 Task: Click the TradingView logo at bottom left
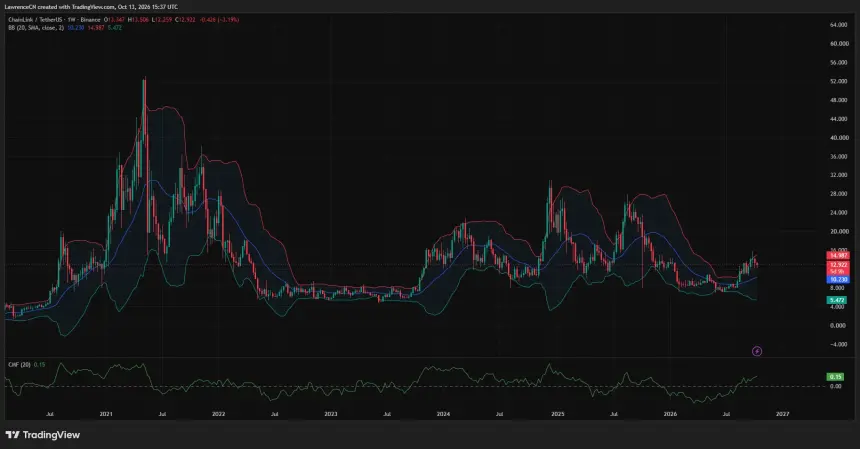click(43, 435)
